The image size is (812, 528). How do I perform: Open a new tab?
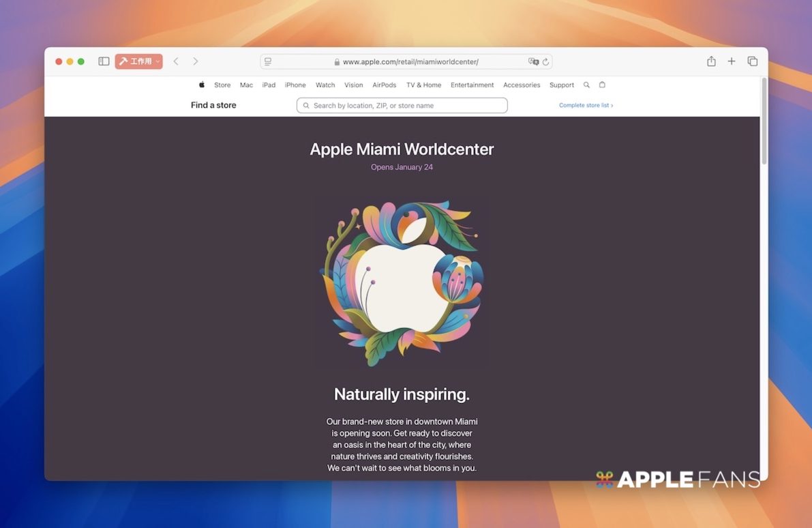tap(732, 61)
